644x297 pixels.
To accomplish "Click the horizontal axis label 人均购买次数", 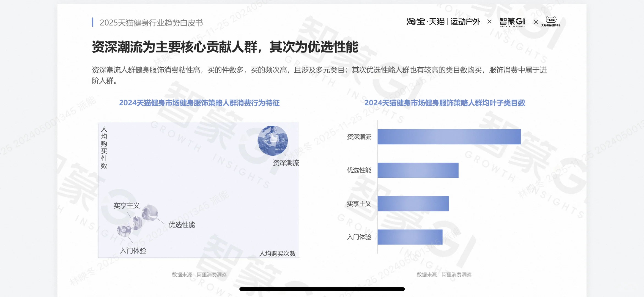I will (x=277, y=254).
